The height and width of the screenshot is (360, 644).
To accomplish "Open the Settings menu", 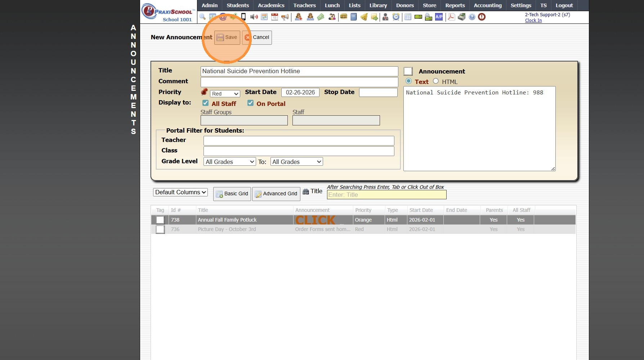I will coord(521,5).
